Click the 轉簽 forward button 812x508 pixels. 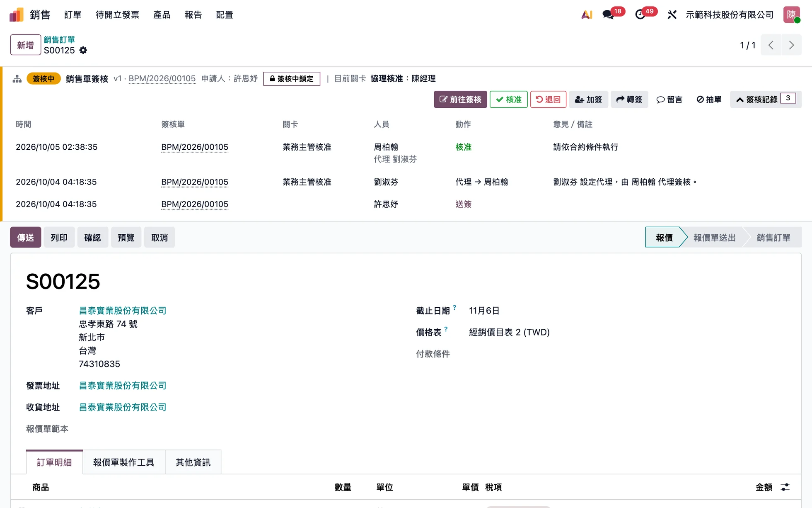point(629,100)
